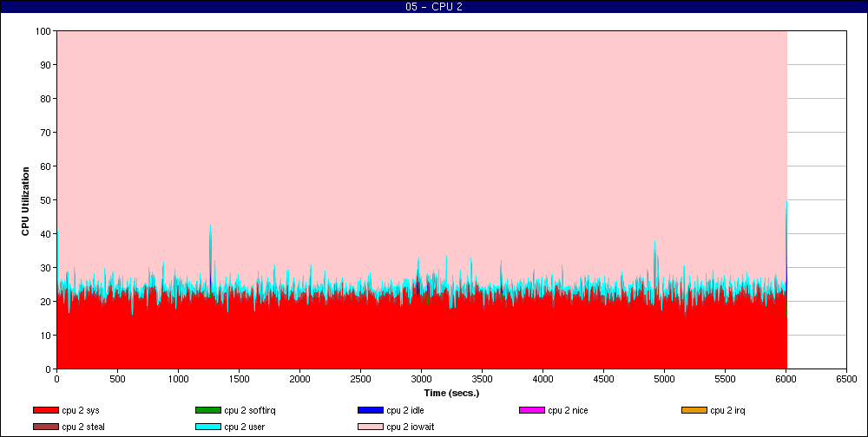868x437 pixels.
Task: Click the 6000 tick on the time axis
Action: (x=786, y=380)
